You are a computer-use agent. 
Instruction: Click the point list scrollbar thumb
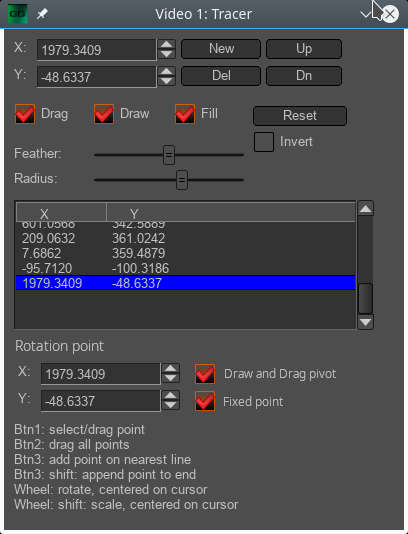pyautogui.click(x=365, y=298)
